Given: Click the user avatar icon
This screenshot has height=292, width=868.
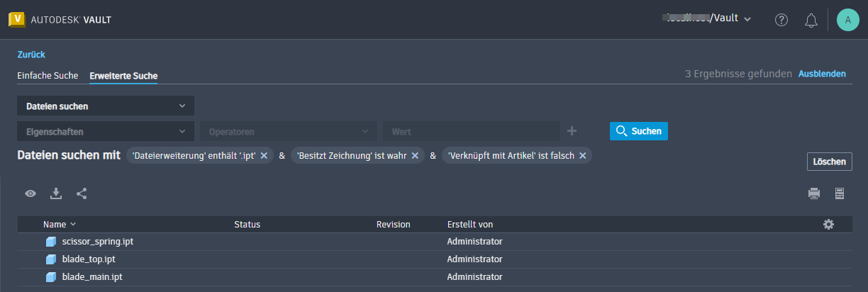Looking at the screenshot, I should (x=848, y=20).
